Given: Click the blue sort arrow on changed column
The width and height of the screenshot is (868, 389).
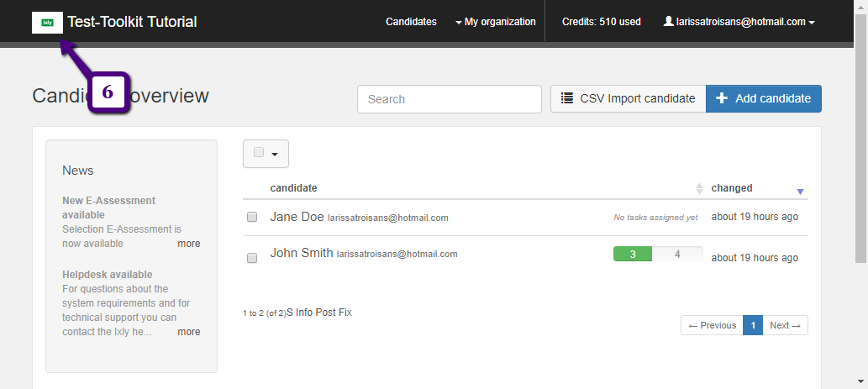Looking at the screenshot, I should 800,192.
